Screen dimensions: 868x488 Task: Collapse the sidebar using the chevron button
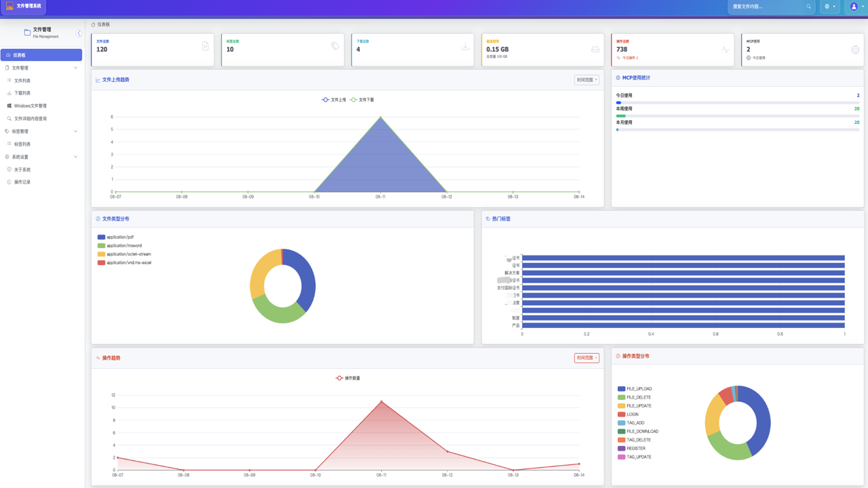(79, 33)
